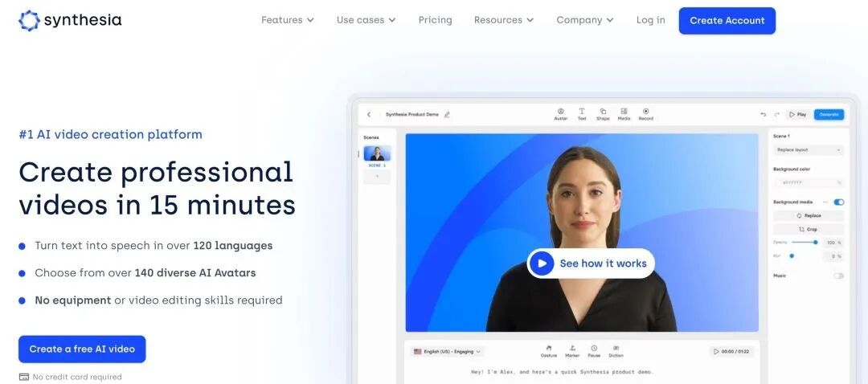Click the back arrow in the editor
This screenshot has width=868, height=384.
click(x=369, y=115)
